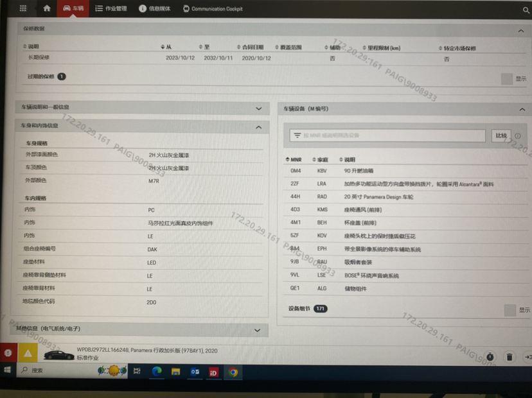This screenshot has height=398, width=532.
Task: Open the apps grid launcher
Action: pyautogui.click(x=22, y=8)
